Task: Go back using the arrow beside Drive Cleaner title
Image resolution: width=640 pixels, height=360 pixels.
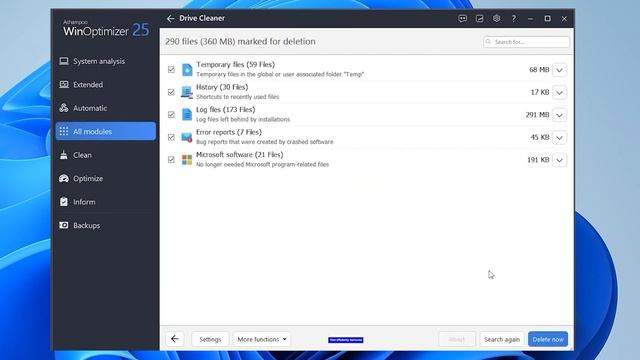Action: click(x=170, y=18)
